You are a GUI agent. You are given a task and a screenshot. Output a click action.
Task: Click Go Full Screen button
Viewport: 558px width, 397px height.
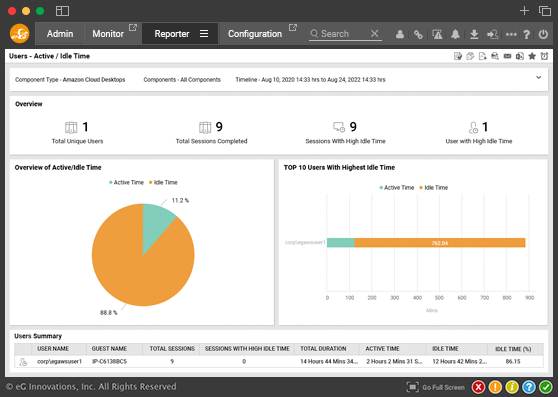pos(436,387)
